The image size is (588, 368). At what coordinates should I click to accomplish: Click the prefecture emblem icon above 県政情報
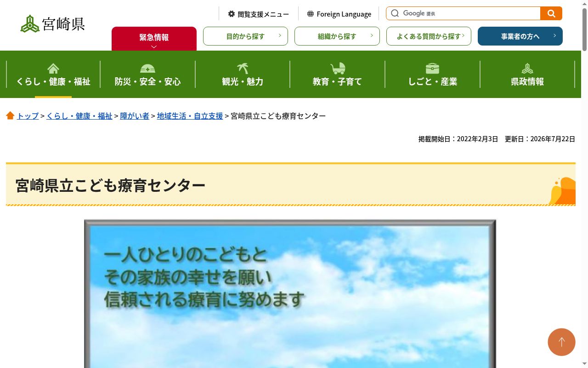click(x=527, y=69)
